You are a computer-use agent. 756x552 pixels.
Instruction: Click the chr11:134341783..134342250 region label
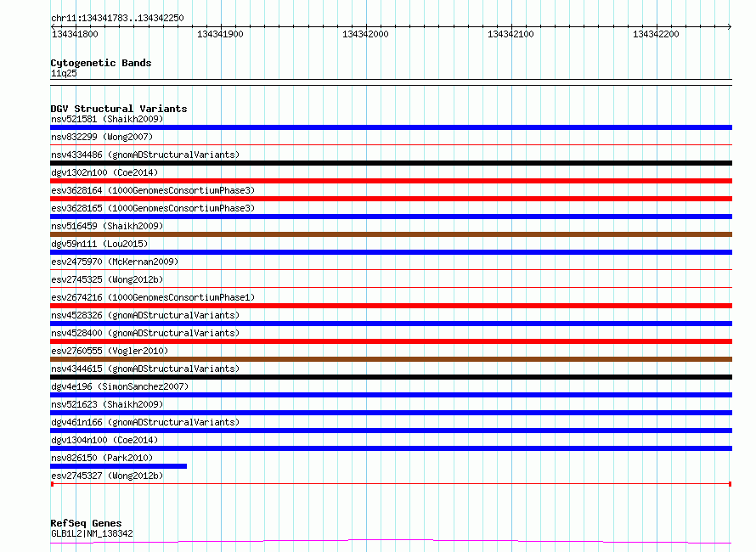coord(117,18)
